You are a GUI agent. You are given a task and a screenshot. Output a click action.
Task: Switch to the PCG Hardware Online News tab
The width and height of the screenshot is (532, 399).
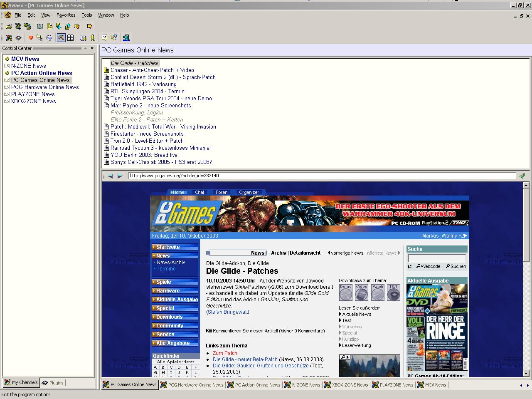[x=192, y=385]
